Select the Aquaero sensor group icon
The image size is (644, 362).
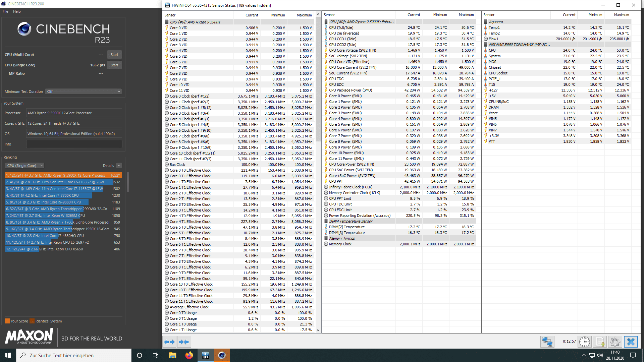486,22
